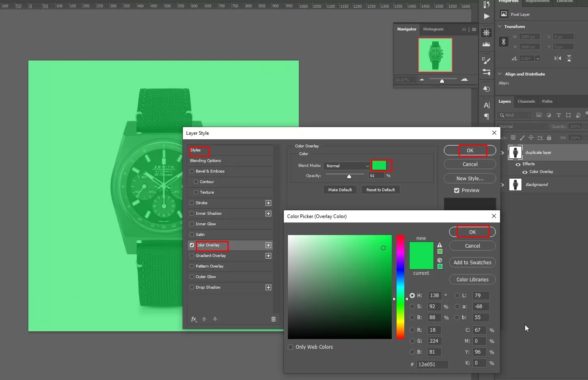
Task: Enable the Gradient Overlay checkbox
Action: tap(192, 256)
